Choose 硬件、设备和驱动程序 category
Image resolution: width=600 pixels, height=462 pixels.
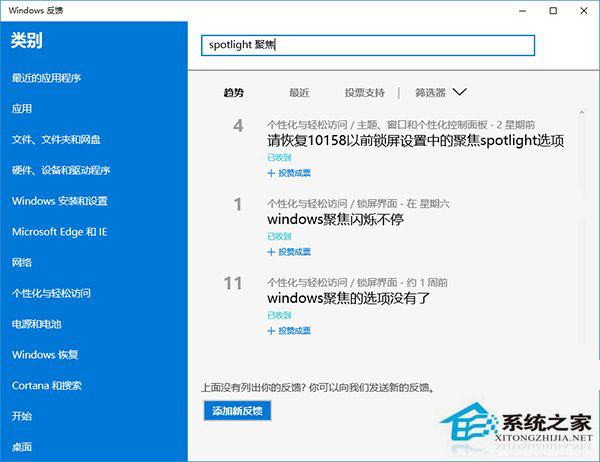[61, 170]
